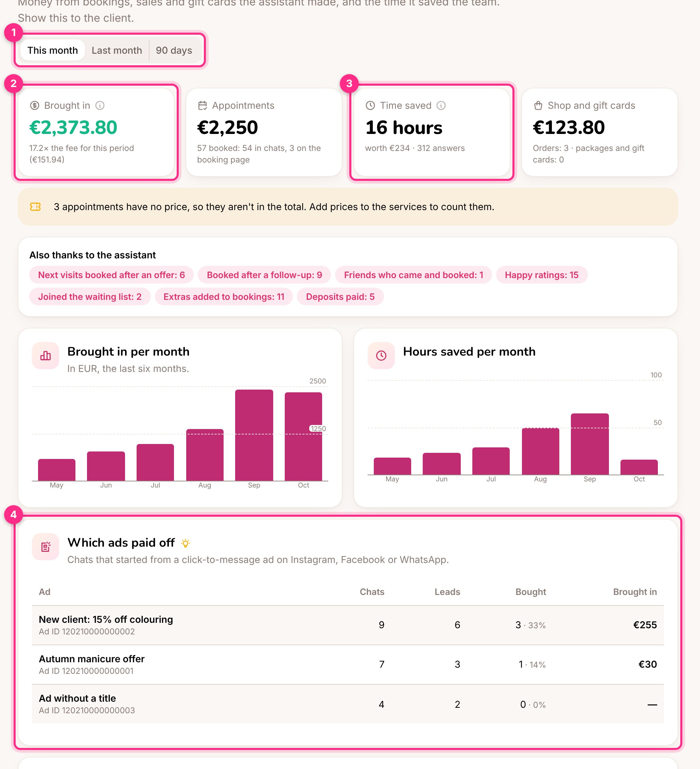Screen dimensions: 700x769
Task: Click the shopping bag icon in Shop card
Action: (538, 106)
